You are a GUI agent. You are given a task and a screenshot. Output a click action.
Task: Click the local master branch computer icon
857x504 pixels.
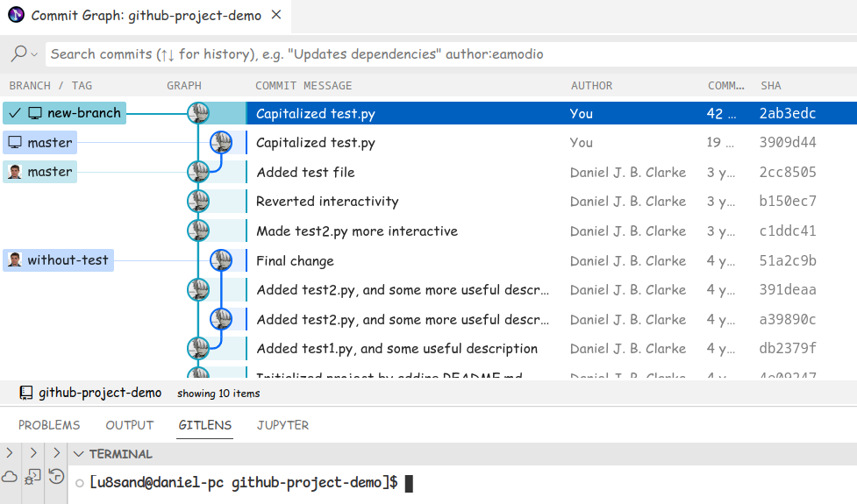point(15,143)
